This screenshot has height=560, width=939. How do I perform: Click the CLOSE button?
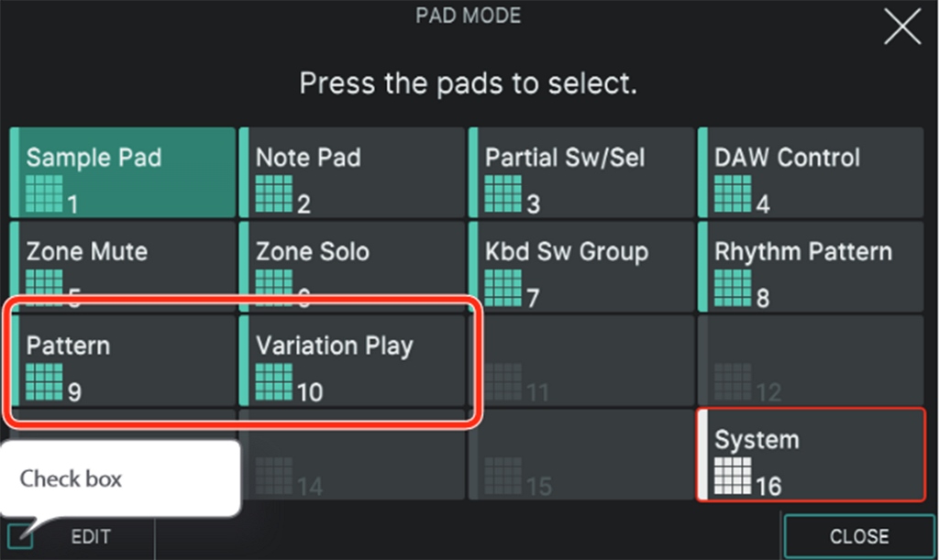(858, 537)
